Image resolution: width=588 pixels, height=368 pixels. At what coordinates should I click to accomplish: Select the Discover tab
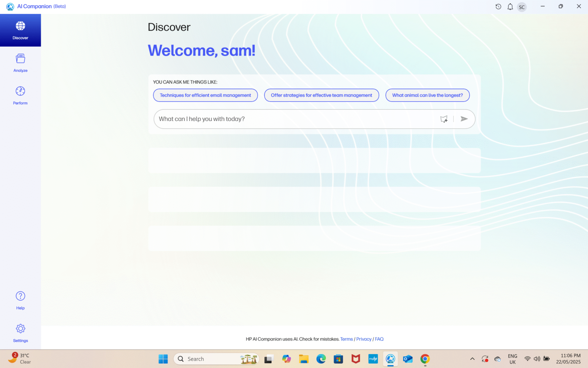20,30
